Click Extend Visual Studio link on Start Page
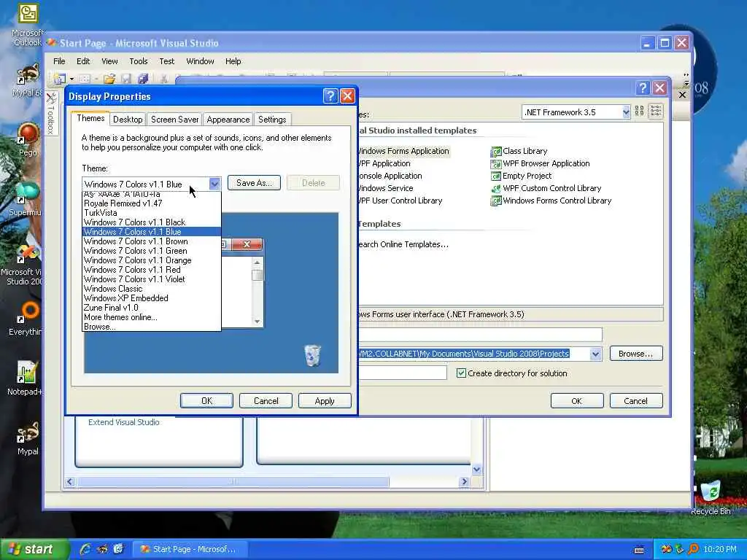 coord(124,422)
